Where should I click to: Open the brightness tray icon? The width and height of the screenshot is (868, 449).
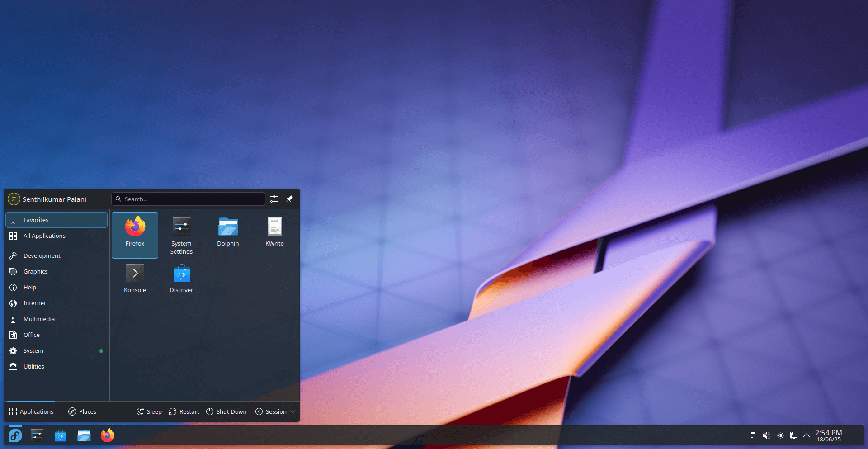pos(780,435)
